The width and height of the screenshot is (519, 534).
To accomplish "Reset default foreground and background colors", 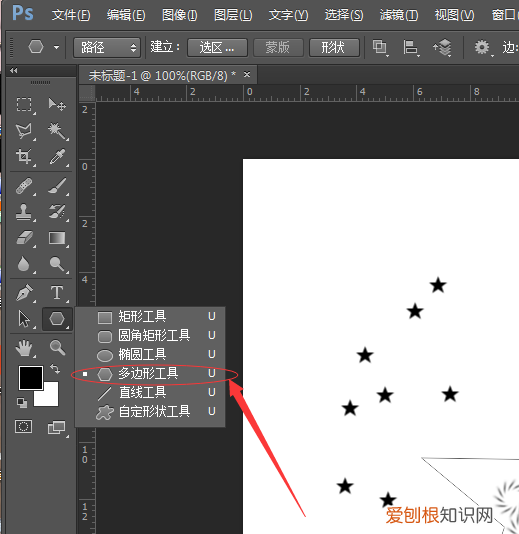I will (x=22, y=403).
